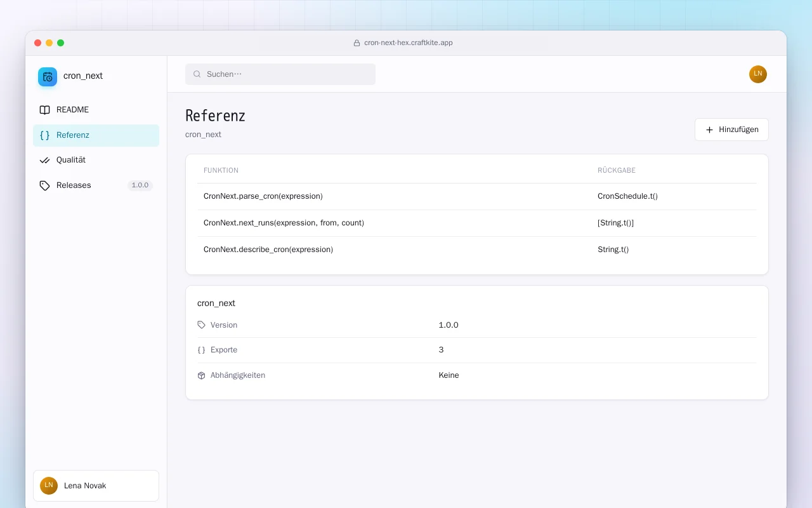Click the [String.t()] return value
The image size is (812, 508).
[615, 223]
